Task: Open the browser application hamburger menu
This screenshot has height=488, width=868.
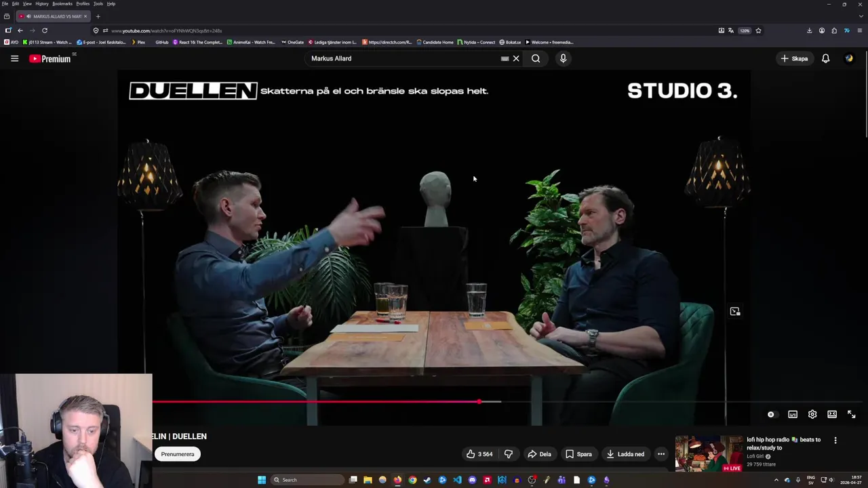Action: click(x=860, y=30)
